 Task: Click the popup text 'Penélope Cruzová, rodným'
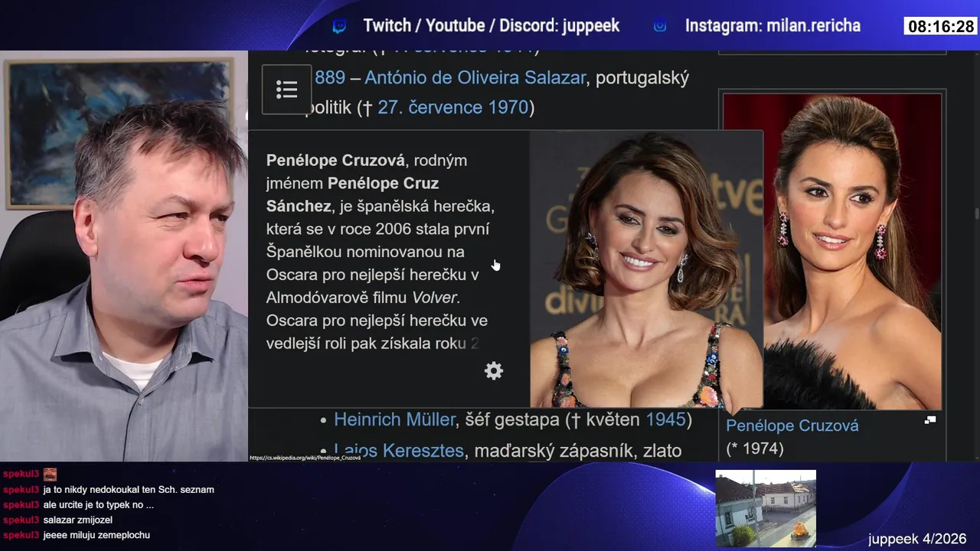coord(367,161)
